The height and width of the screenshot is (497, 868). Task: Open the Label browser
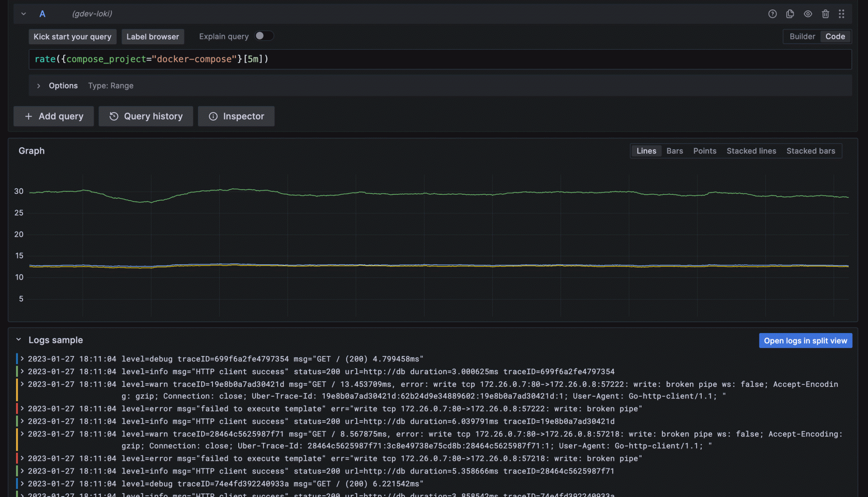153,37
